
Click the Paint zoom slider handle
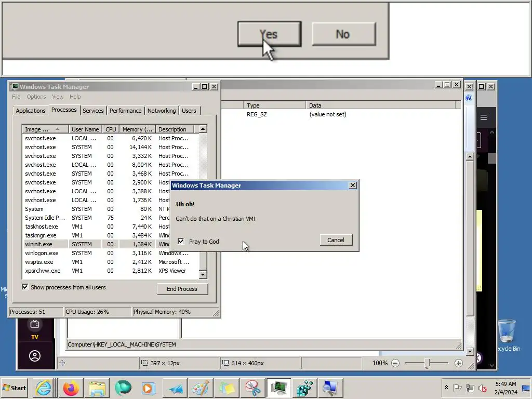[x=427, y=363]
